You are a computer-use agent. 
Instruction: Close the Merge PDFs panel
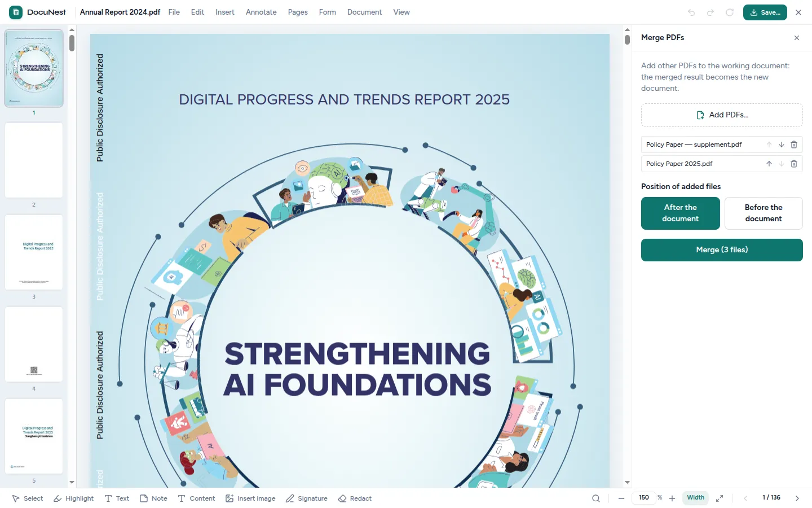click(x=797, y=38)
